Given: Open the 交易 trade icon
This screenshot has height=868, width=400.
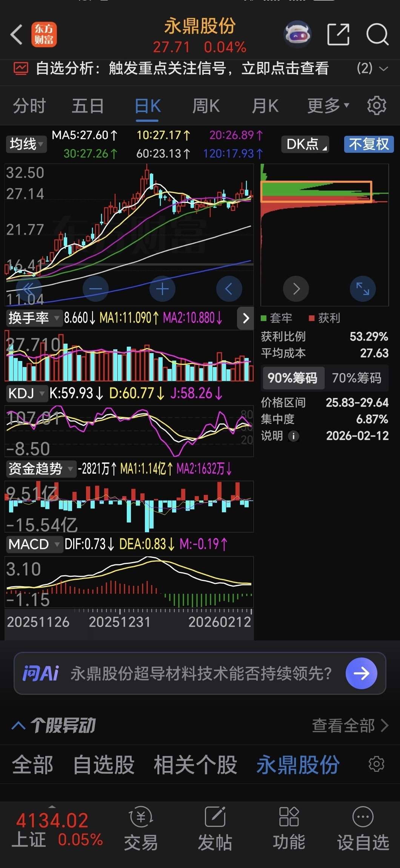Looking at the screenshot, I should coord(141,828).
